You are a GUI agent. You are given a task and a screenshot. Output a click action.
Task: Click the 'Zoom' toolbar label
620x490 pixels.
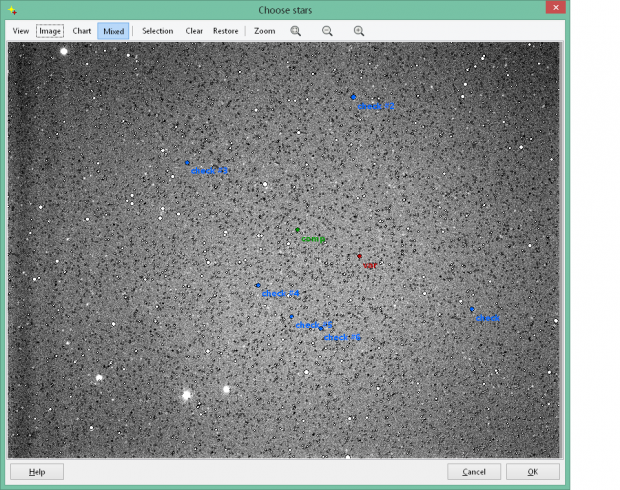click(x=265, y=31)
